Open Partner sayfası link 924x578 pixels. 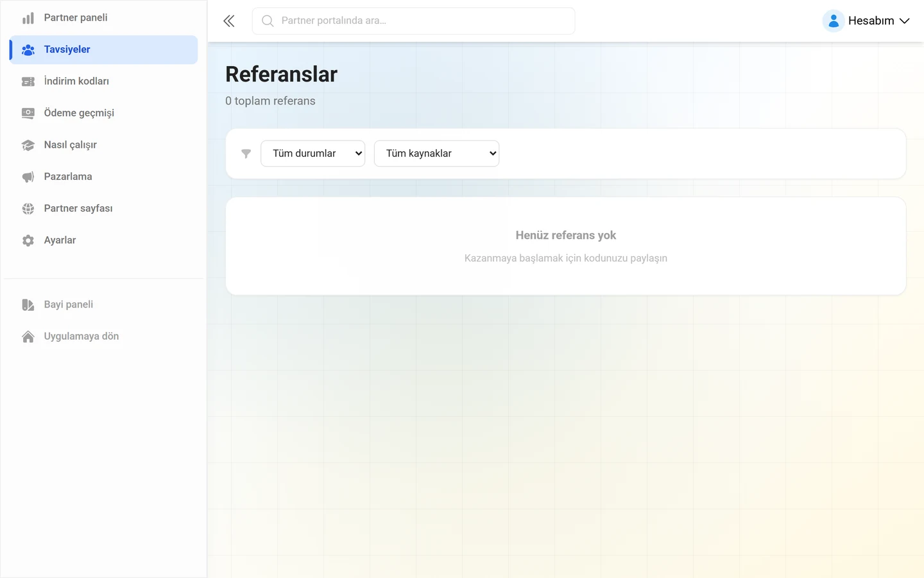point(104,209)
